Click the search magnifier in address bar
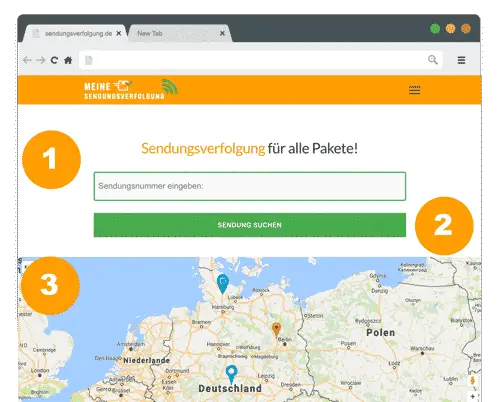500x402 pixels. (x=433, y=60)
